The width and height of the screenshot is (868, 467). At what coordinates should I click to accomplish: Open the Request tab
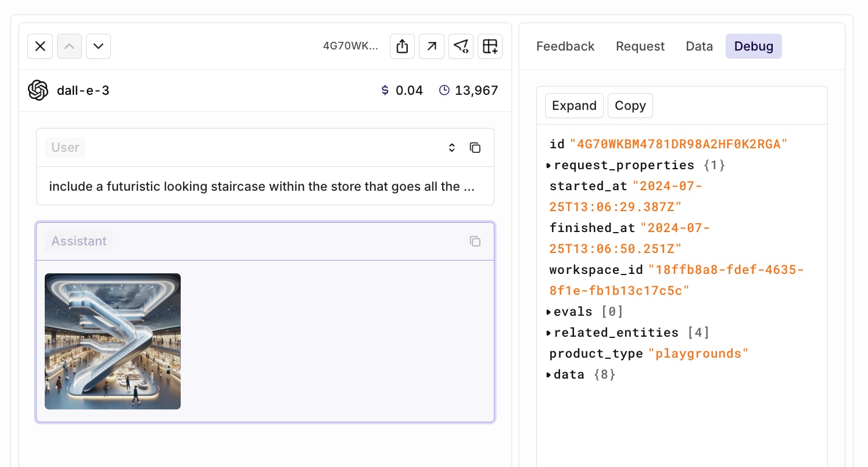tap(640, 47)
